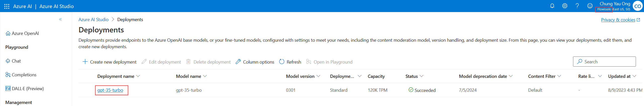Open the Model name column dropdown
This screenshot has width=644, height=106.
click(205, 76)
